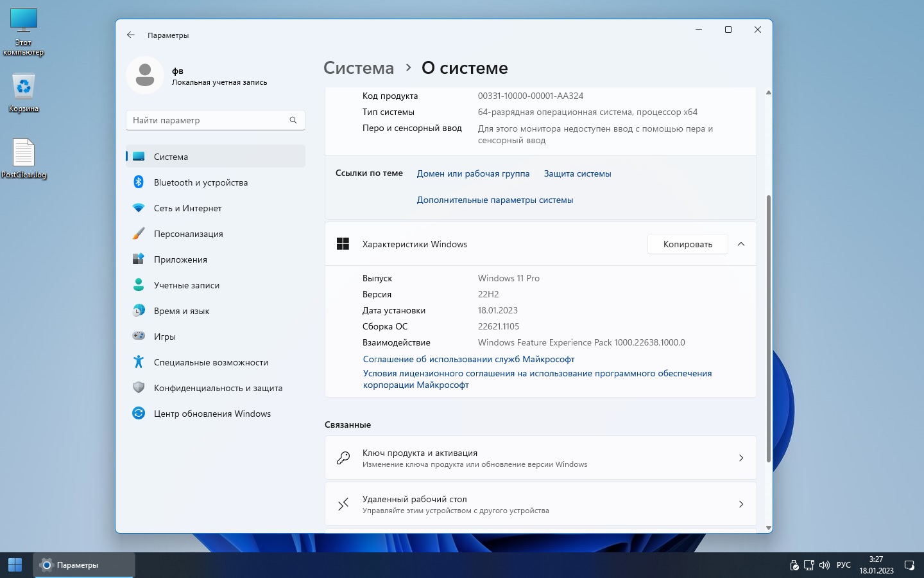924x578 pixels.
Task: Click the key icon for product activation
Action: point(343,458)
